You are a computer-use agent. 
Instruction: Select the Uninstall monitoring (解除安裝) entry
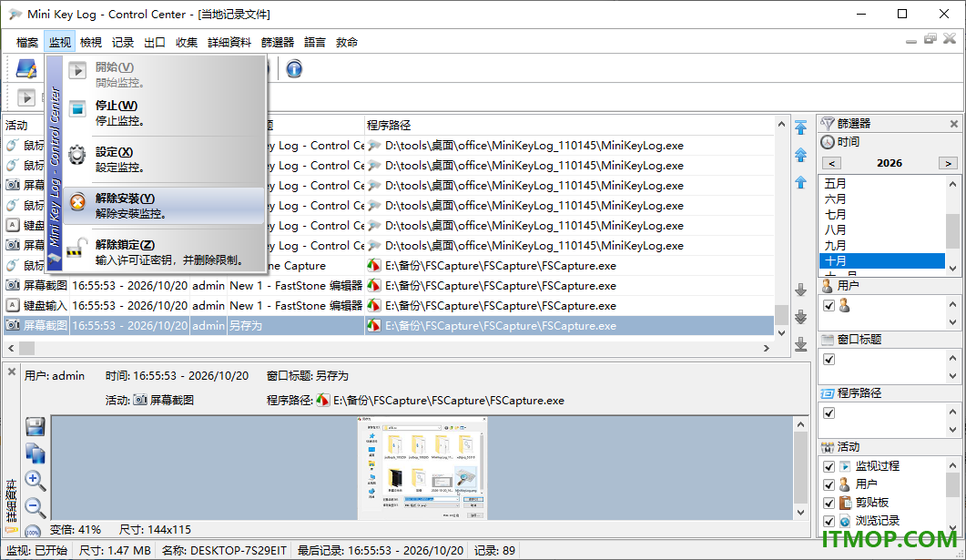click(x=164, y=206)
